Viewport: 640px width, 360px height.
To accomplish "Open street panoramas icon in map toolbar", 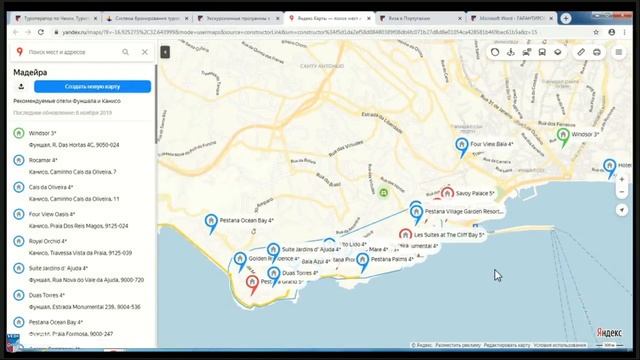I will coord(511,52).
